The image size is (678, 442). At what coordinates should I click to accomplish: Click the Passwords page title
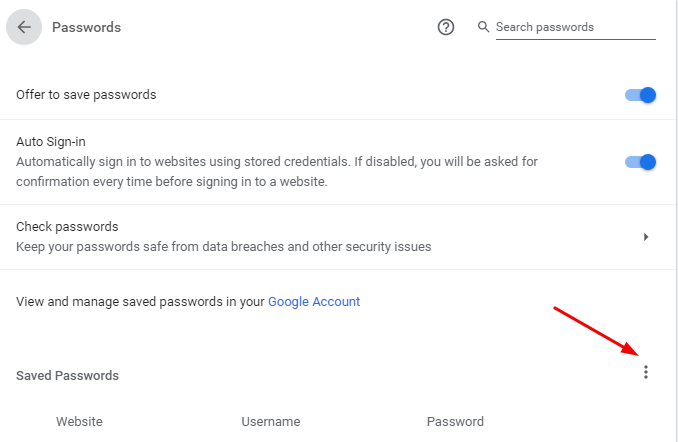(x=86, y=27)
